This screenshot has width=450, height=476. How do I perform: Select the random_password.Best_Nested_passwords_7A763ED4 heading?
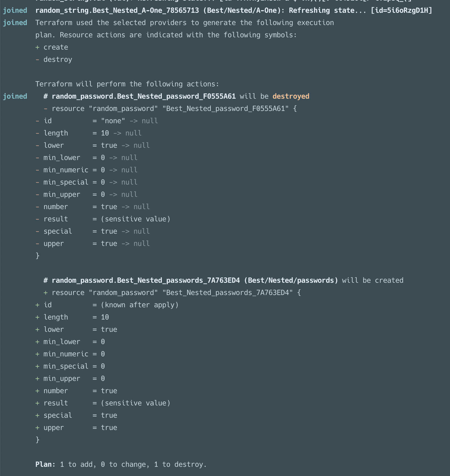pos(146,280)
